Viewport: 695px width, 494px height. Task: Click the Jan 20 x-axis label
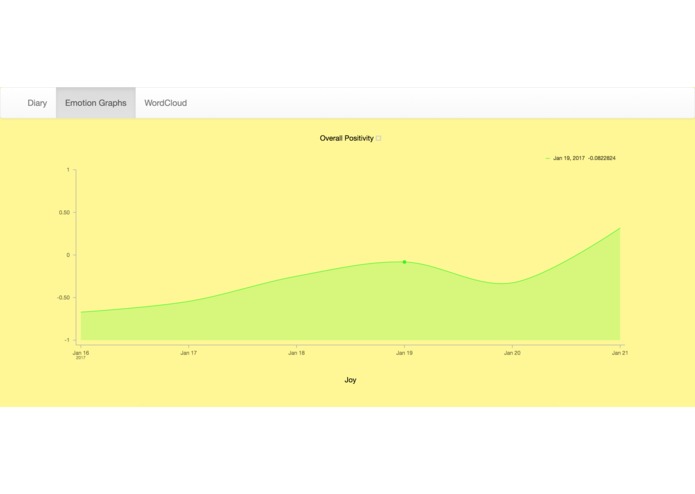pos(512,353)
